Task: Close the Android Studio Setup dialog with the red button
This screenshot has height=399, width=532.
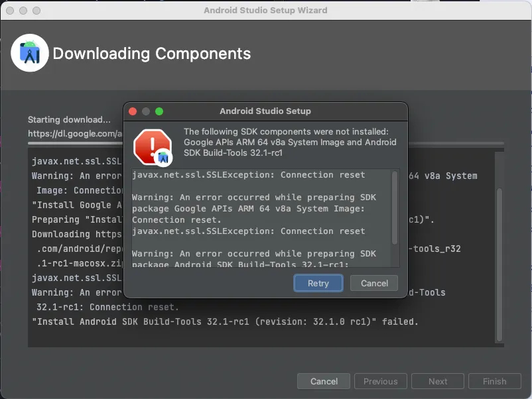Action: click(133, 111)
